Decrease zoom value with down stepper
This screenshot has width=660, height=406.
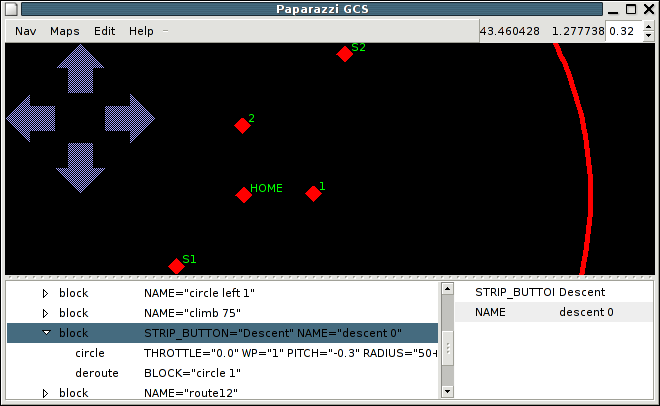(x=648, y=36)
